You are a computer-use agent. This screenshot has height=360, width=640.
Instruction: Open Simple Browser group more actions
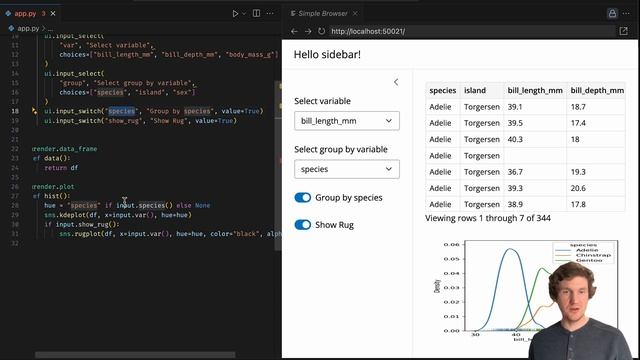(626, 13)
